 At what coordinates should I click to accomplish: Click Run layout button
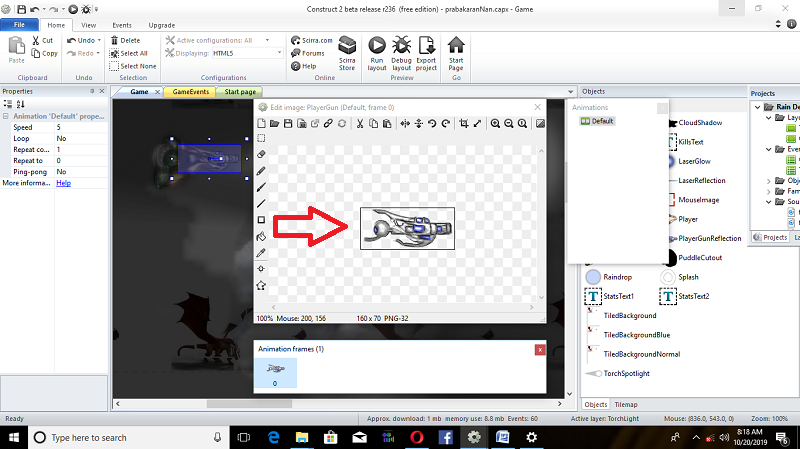[x=377, y=53]
